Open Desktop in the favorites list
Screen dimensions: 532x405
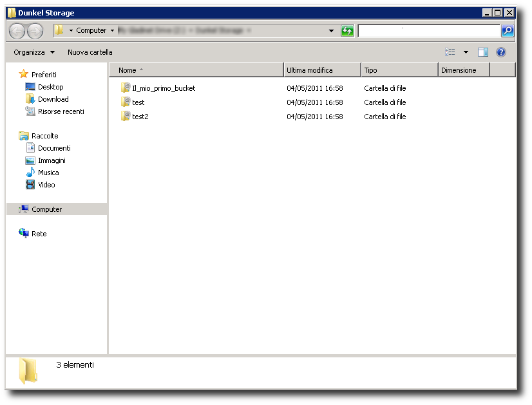[x=50, y=87]
